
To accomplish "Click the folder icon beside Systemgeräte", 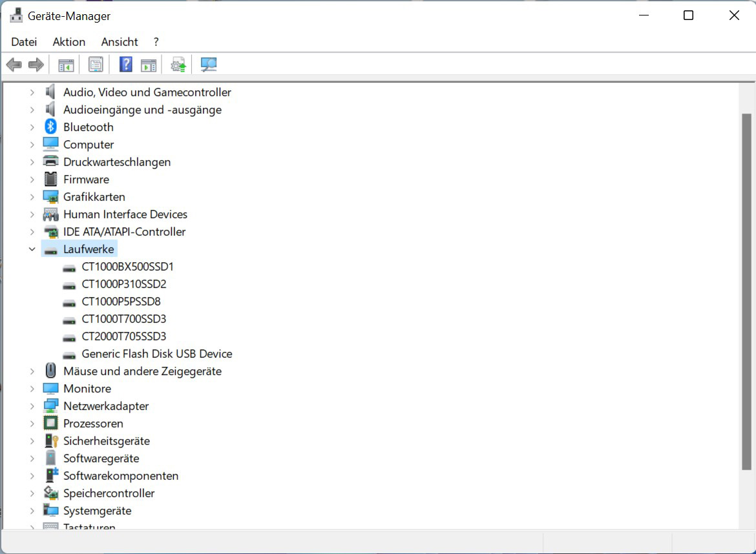I will click(50, 510).
